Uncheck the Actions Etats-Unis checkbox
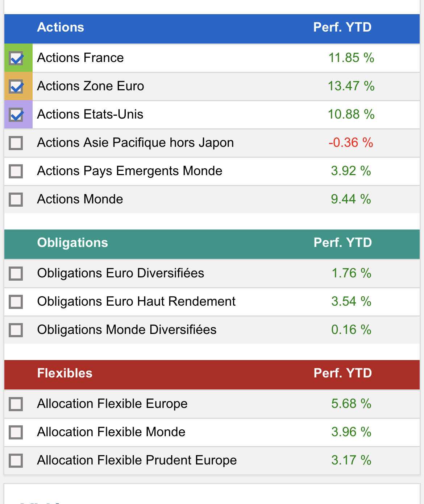Image resolution: width=424 pixels, height=504 pixels. [16, 115]
